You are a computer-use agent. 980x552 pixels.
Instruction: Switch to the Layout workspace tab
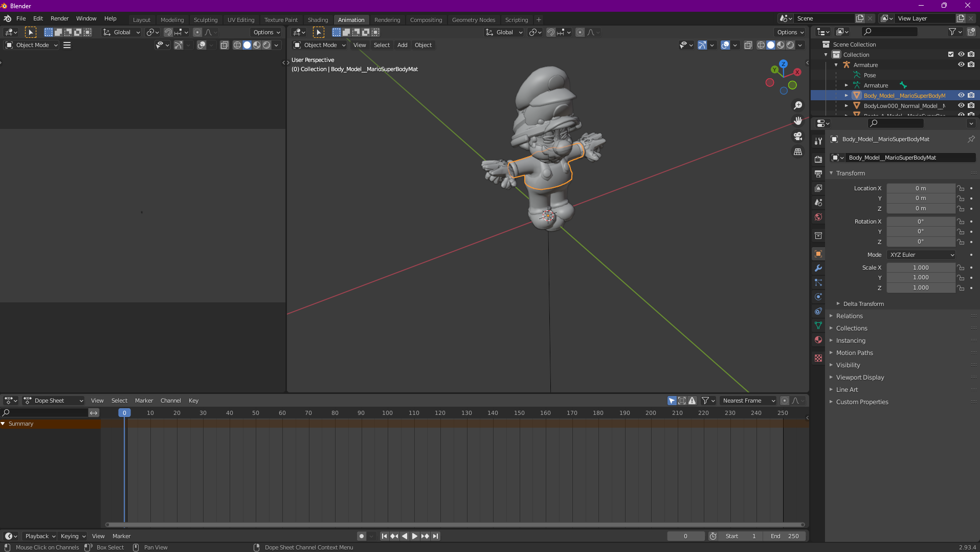(x=142, y=20)
